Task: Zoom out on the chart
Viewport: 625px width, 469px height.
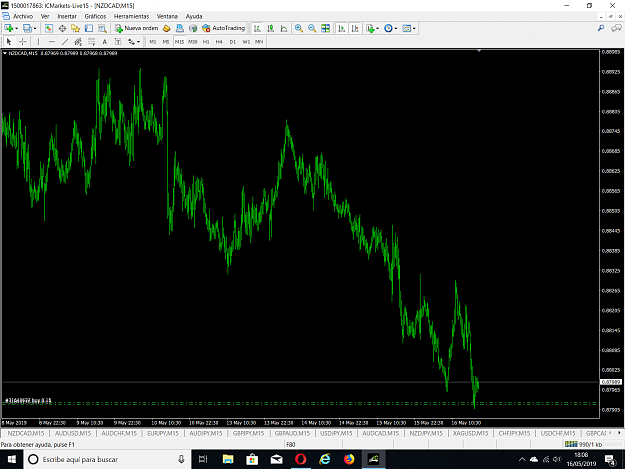Action: click(x=312, y=28)
